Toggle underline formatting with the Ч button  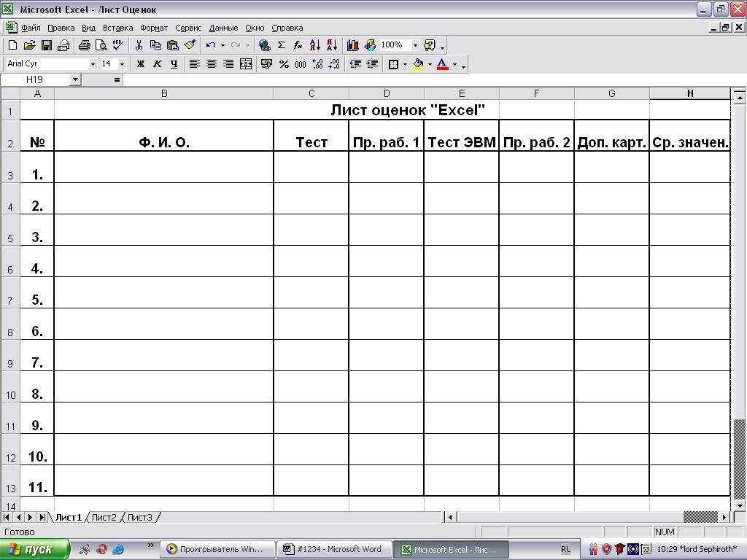click(174, 64)
